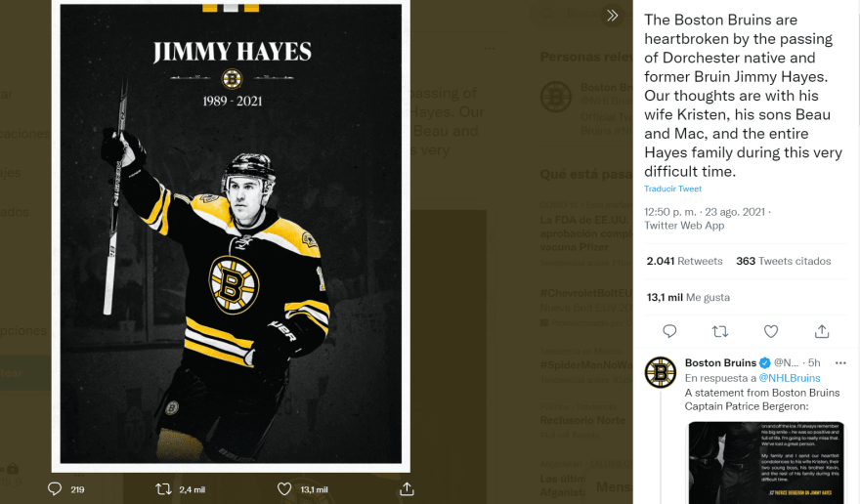Retweet using icon under the photo
Viewport: 860px width, 504px height.
[165, 488]
